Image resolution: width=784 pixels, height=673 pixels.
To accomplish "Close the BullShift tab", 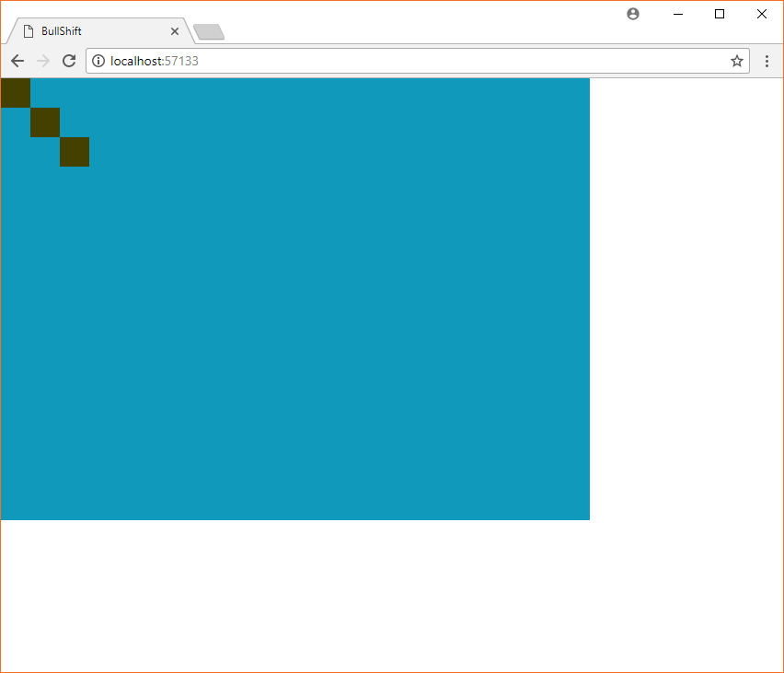I will point(175,31).
